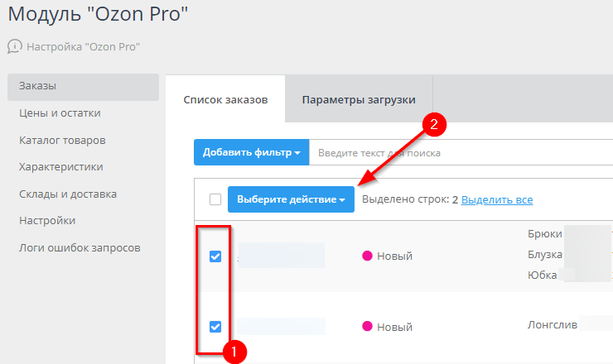Click the pink status dot of second order

point(367,326)
